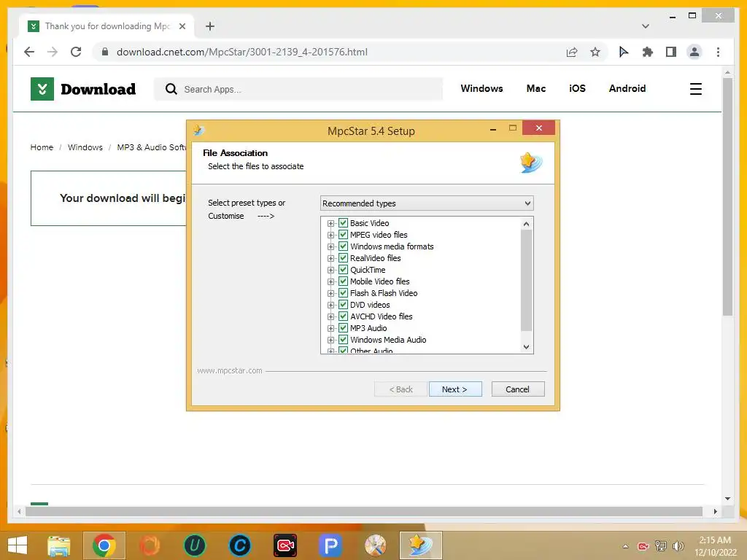
Task: Toggle the Mobile Video files checkbox
Action: tap(343, 281)
